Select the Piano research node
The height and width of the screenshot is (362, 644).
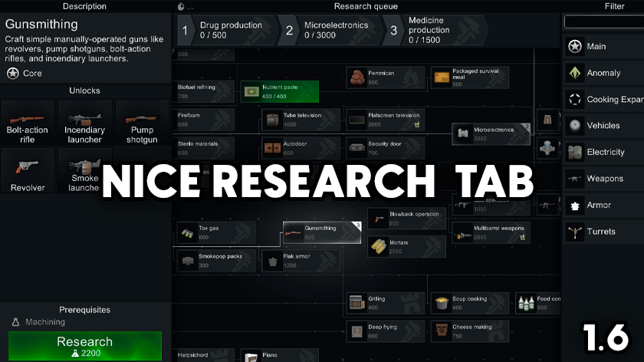pyautogui.click(x=279, y=356)
